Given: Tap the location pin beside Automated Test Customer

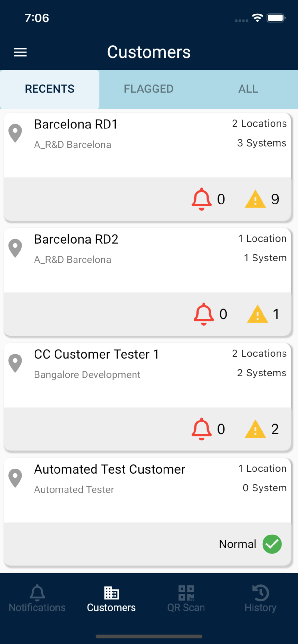Looking at the screenshot, I should [x=15, y=478].
